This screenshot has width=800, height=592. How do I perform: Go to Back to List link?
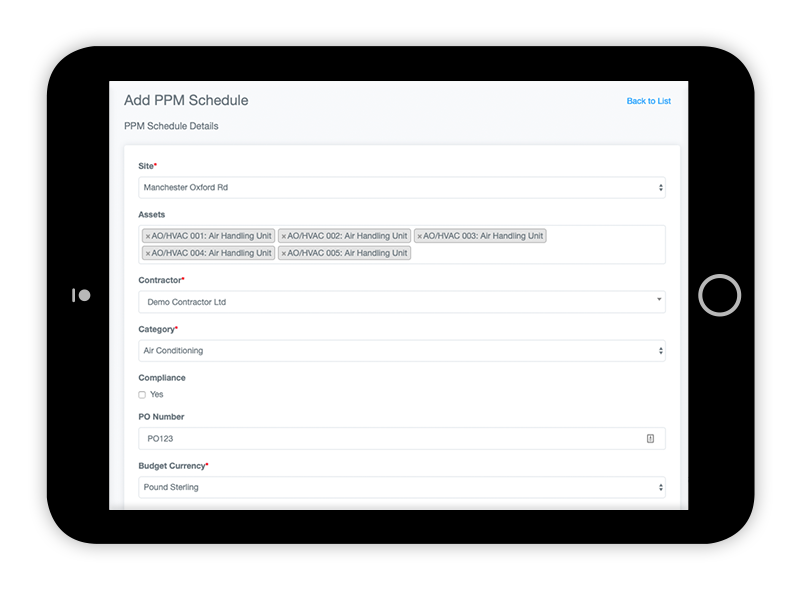point(648,101)
